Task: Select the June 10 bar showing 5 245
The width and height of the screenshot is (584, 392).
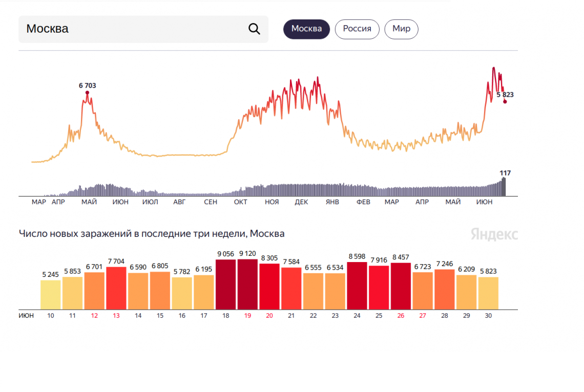Action: (51, 294)
